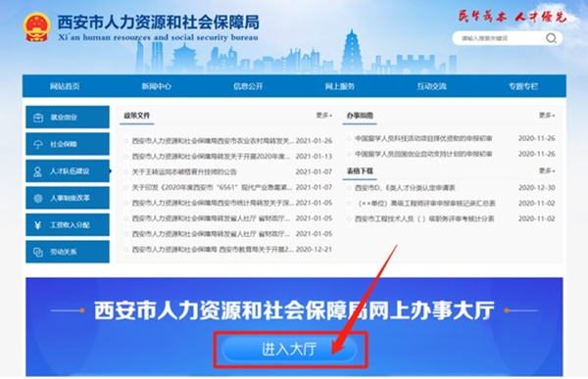Open 更多 link in 政策文件 section
The image size is (588, 379).
[x=324, y=116]
